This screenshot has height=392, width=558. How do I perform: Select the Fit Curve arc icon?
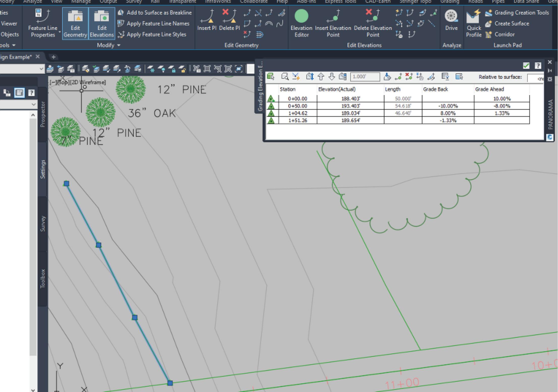click(x=269, y=24)
